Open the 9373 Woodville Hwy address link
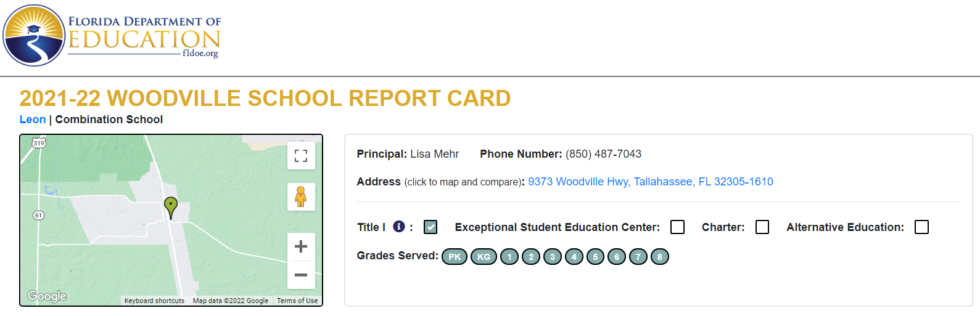The height and width of the screenshot is (316, 980). (x=651, y=182)
